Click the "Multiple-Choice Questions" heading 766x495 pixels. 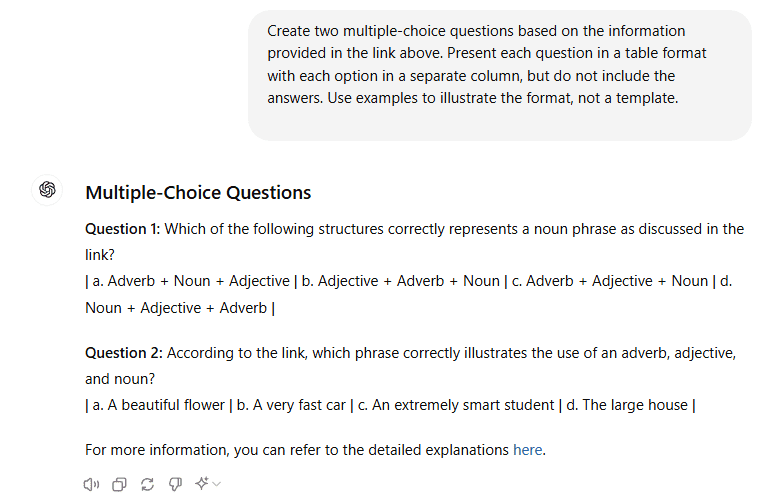pos(198,193)
